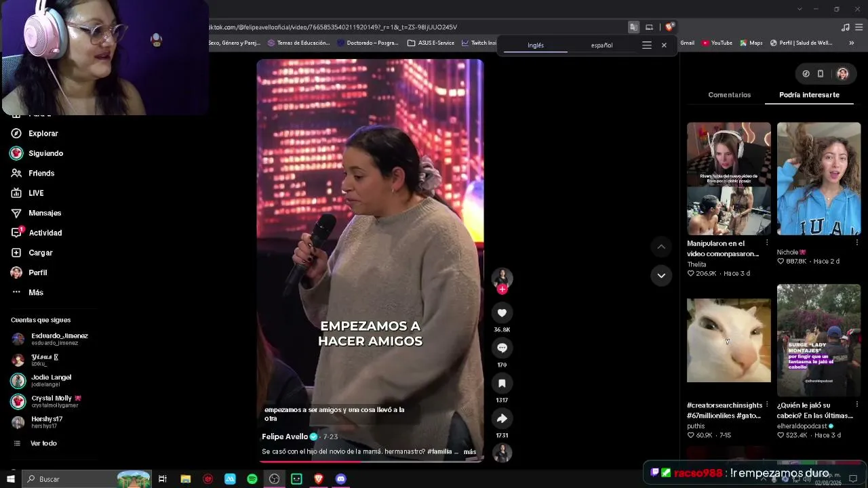Click the #familia hashtag in the caption
The height and width of the screenshot is (488, 868).
click(x=441, y=451)
